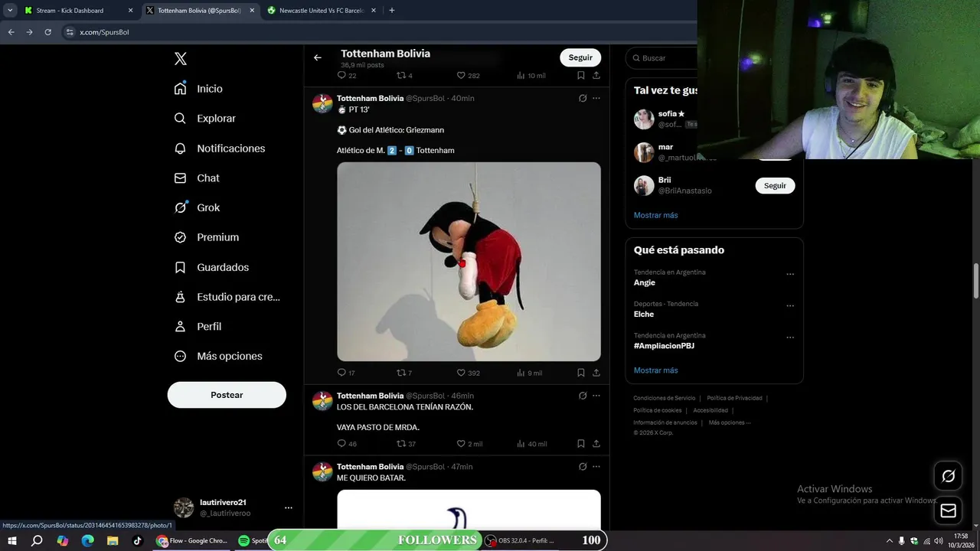
Task: Share the topmost post with 282 likes
Action: pos(596,76)
